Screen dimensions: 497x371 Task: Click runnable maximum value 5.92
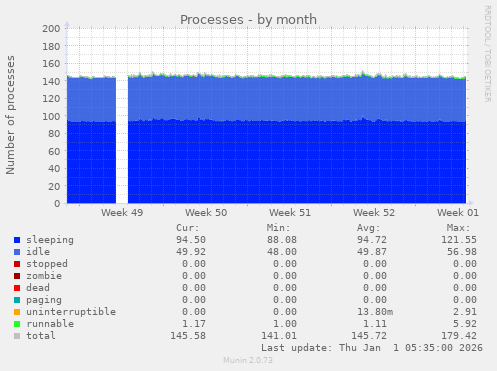[465, 324]
